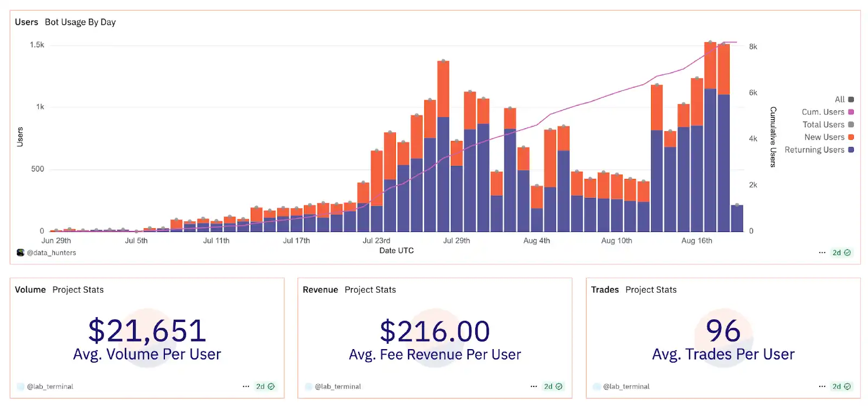
Task: Click the 2d freshness badge on Trades card
Action: tap(841, 386)
